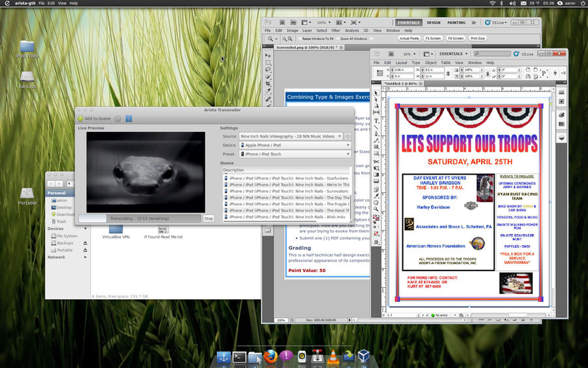Open InDesign 86% zoom level dropdown

(x=410, y=54)
